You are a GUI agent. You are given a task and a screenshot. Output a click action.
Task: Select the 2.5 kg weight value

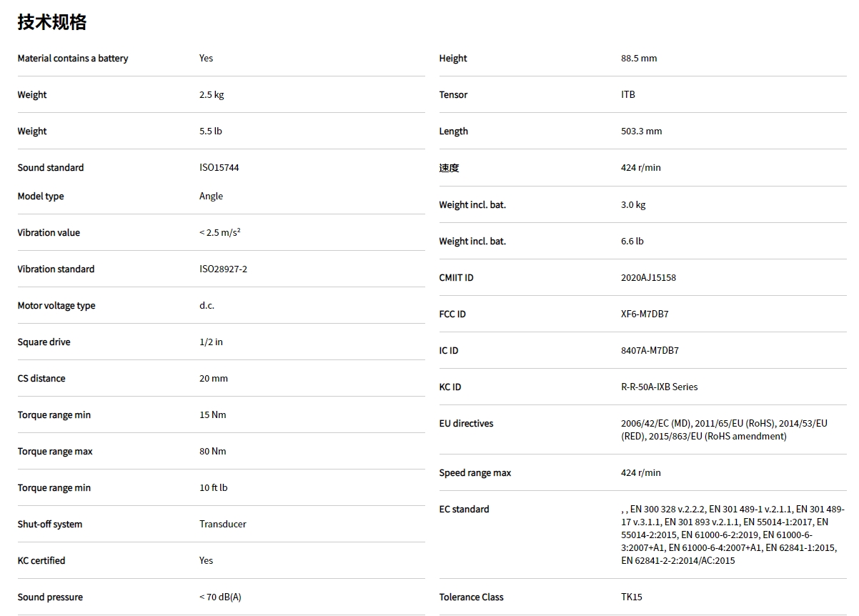[x=212, y=95]
